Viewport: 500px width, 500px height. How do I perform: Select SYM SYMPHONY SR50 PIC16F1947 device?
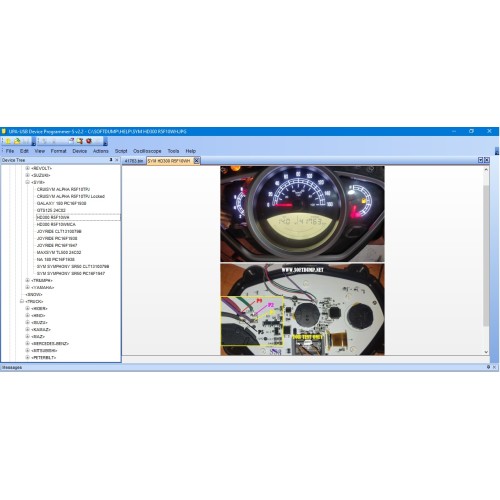click(x=71, y=273)
